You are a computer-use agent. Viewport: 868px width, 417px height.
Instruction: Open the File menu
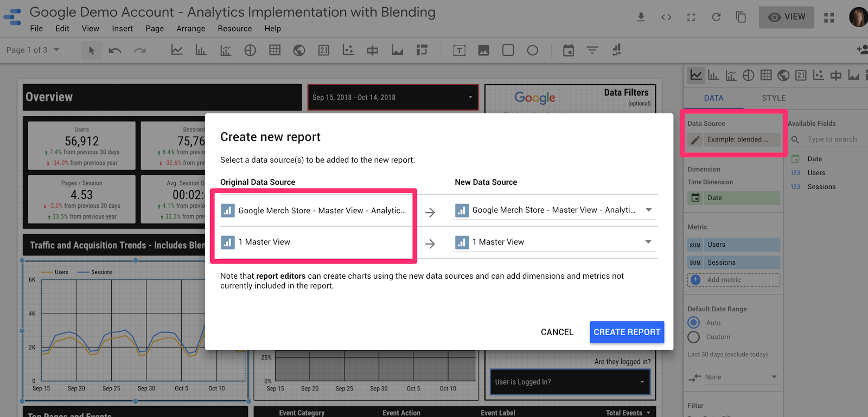pyautogui.click(x=36, y=29)
